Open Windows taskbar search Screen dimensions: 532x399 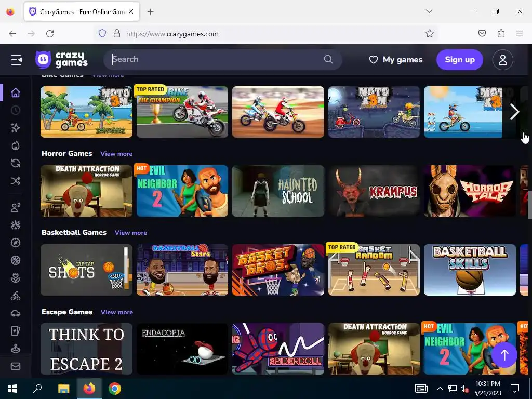(x=37, y=389)
